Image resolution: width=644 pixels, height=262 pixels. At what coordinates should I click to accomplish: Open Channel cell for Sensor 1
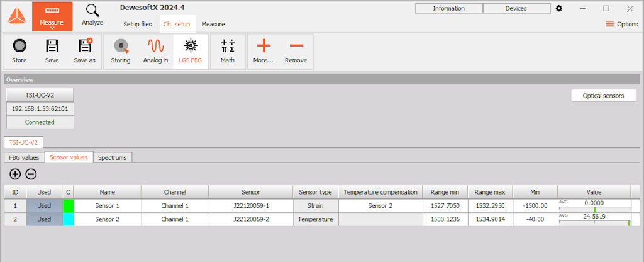coord(175,206)
